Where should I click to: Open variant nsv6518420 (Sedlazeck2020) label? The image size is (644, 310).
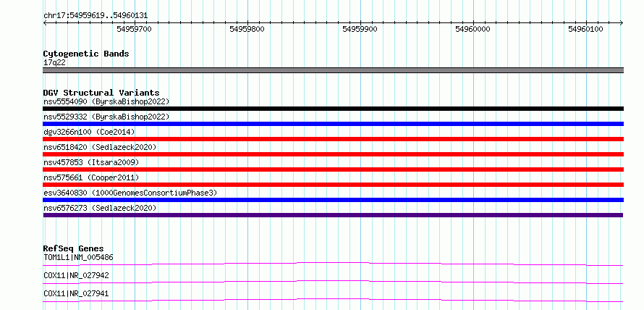100,147
